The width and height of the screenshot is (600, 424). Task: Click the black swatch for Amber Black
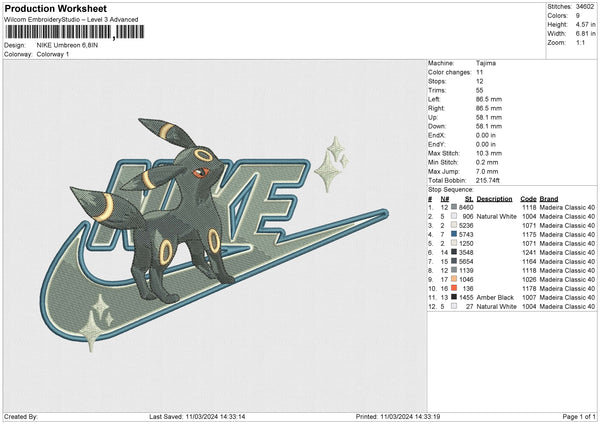pyautogui.click(x=454, y=297)
